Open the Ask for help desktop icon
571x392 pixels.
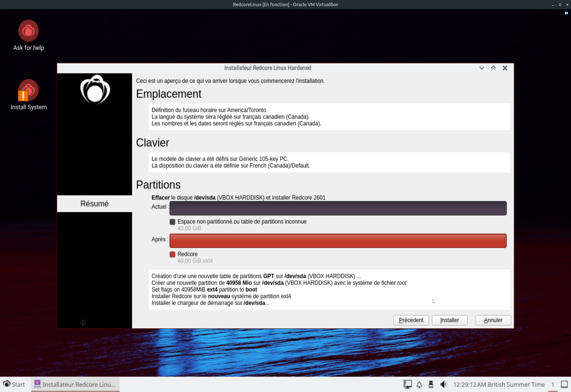point(28,31)
